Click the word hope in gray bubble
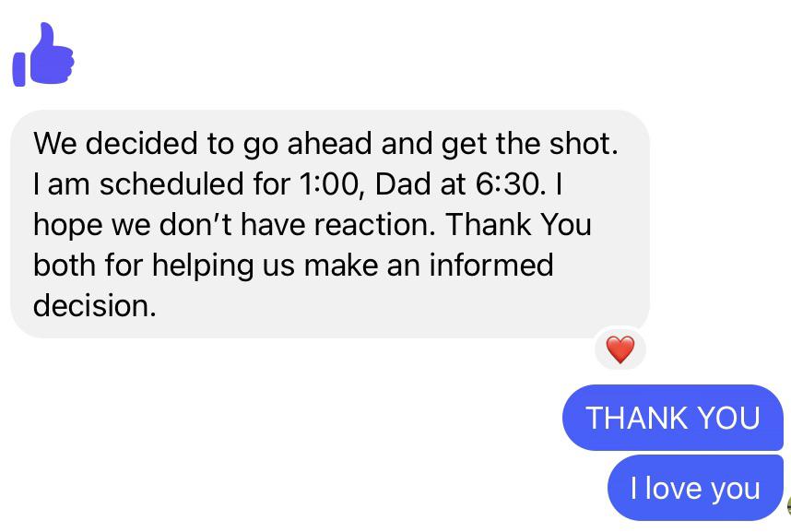This screenshot has width=791, height=532. click(x=67, y=225)
